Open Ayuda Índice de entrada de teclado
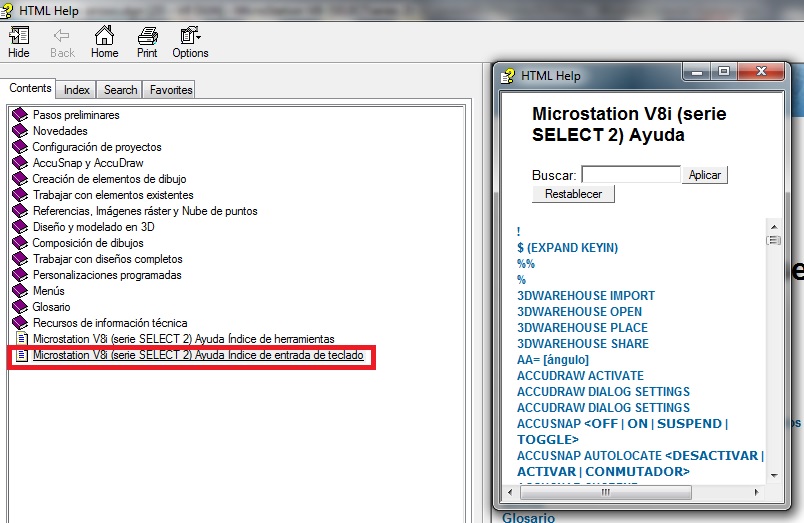Viewport: 804px width, 523px height. 198,355
